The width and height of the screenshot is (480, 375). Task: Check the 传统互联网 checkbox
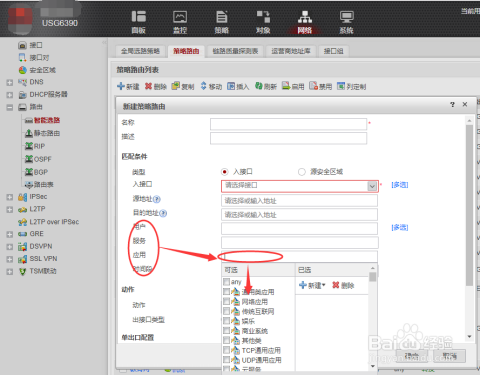226,311
